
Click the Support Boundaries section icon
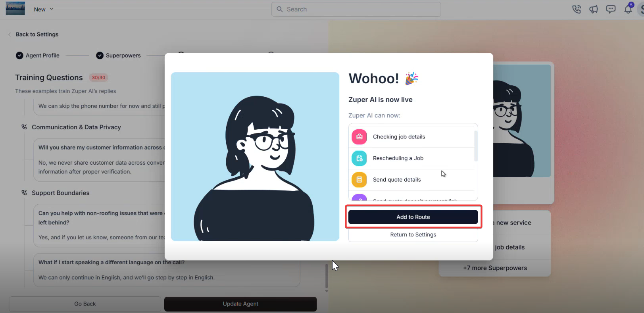click(x=24, y=193)
